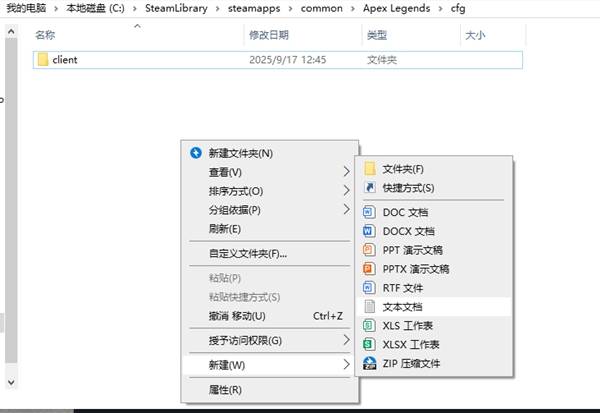Create a new RTF 文件
The image size is (600, 413).
point(434,287)
